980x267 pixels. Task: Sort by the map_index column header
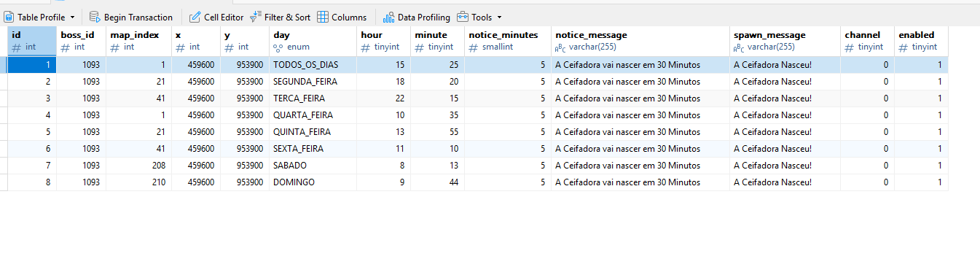click(138, 41)
